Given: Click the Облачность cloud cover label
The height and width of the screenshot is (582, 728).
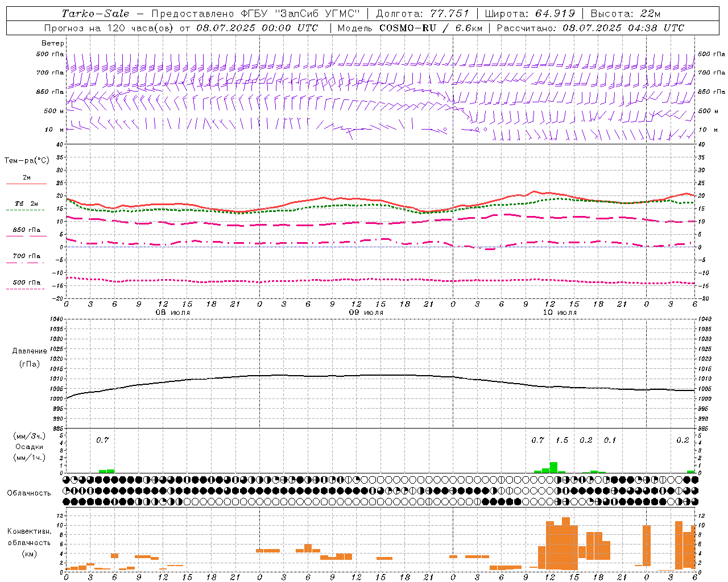Looking at the screenshot, I should (29, 493).
